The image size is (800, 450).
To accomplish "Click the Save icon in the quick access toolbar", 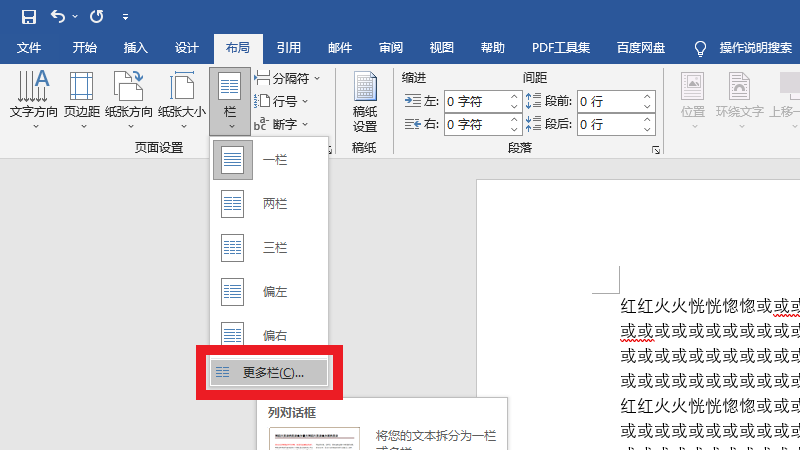I will coord(29,17).
